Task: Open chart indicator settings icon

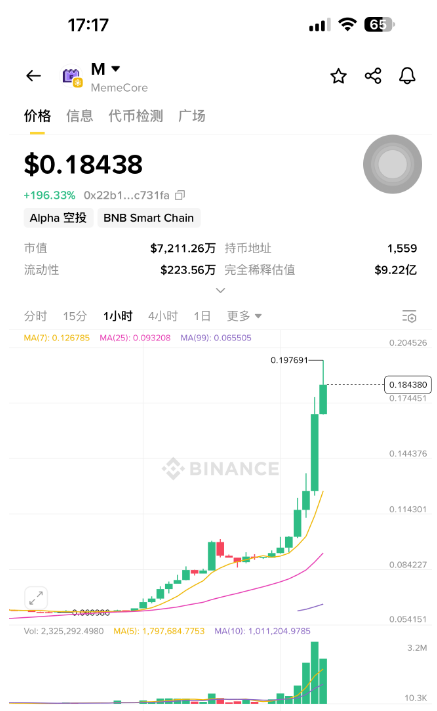Action: [x=409, y=316]
